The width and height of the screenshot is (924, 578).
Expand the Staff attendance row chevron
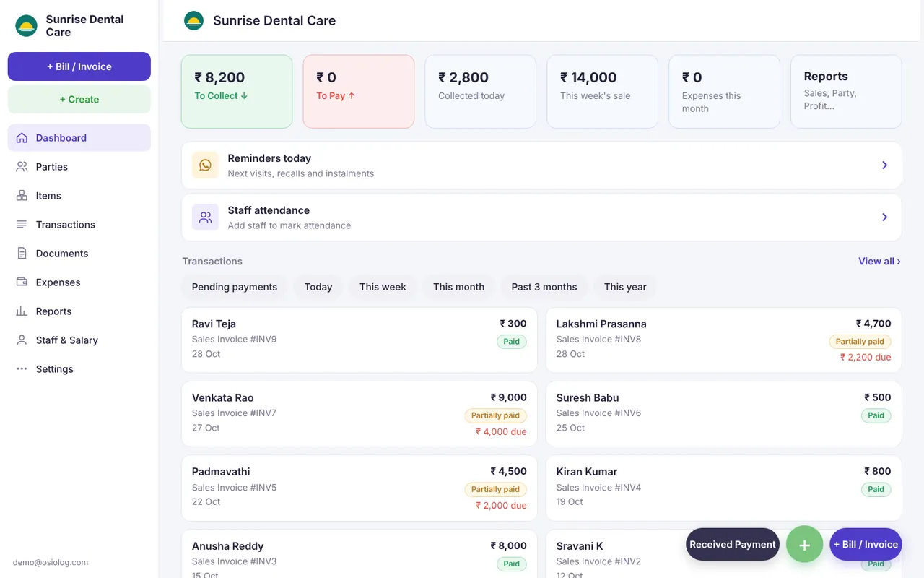(x=884, y=217)
